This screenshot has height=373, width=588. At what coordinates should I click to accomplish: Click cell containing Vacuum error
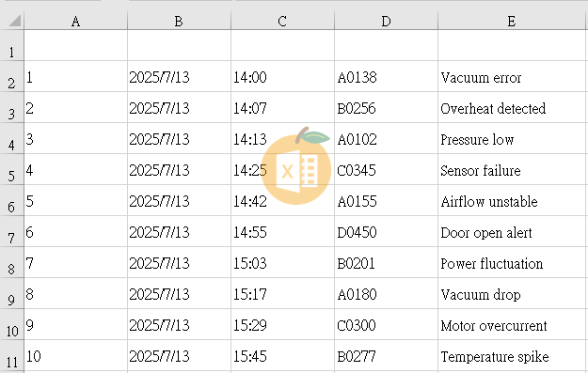[512, 76]
